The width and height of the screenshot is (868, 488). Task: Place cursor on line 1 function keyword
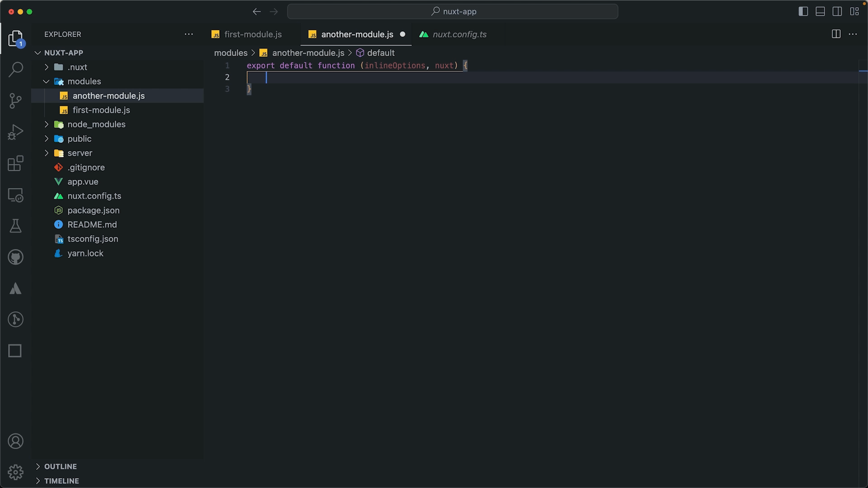point(336,66)
